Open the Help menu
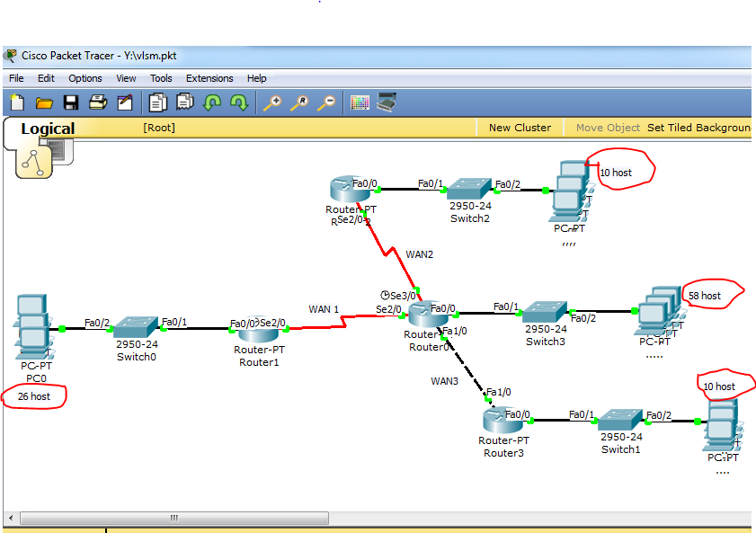756x533 pixels. point(256,78)
